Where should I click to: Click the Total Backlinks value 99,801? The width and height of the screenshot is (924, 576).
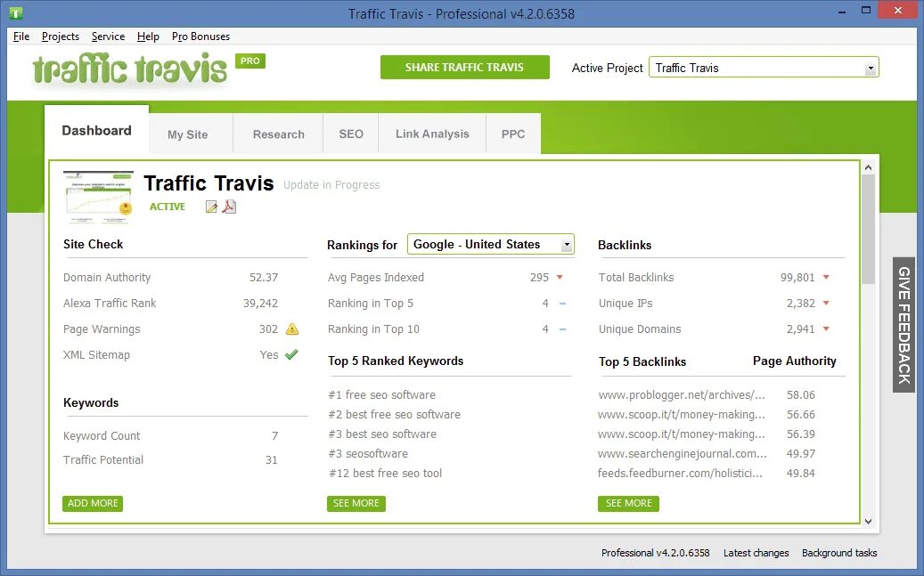[x=797, y=278]
